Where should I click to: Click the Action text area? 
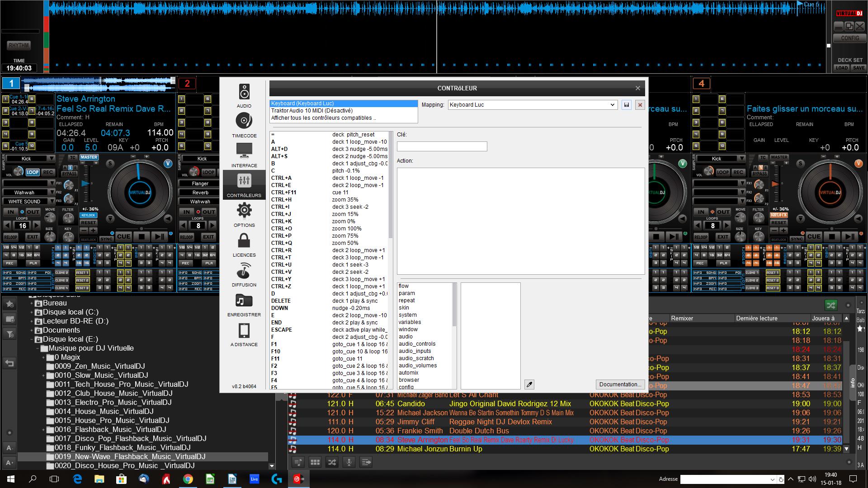[521, 221]
